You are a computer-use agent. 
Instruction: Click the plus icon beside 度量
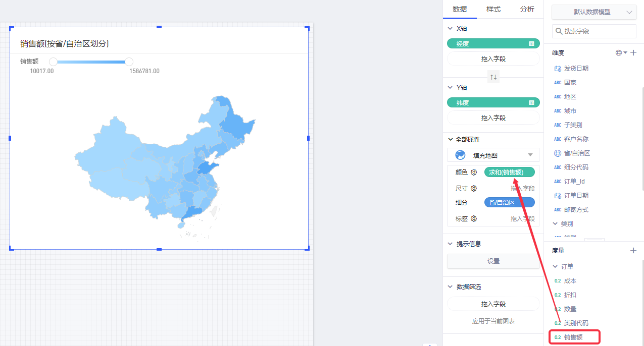click(634, 251)
